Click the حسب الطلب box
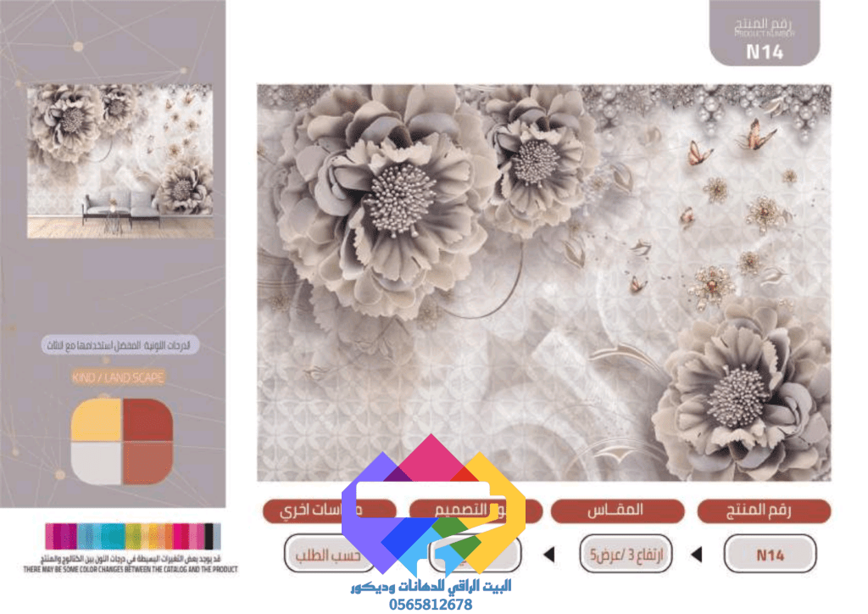868x614 pixels. pyautogui.click(x=328, y=554)
